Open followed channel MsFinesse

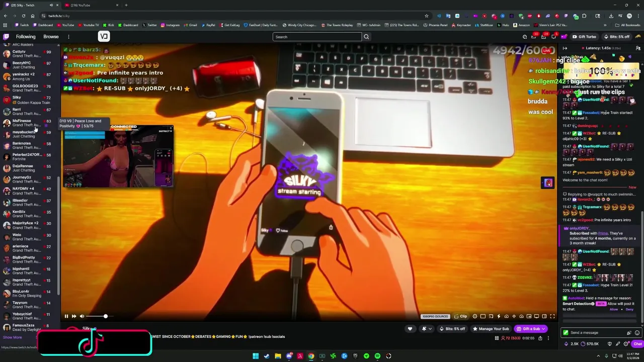click(x=28, y=123)
